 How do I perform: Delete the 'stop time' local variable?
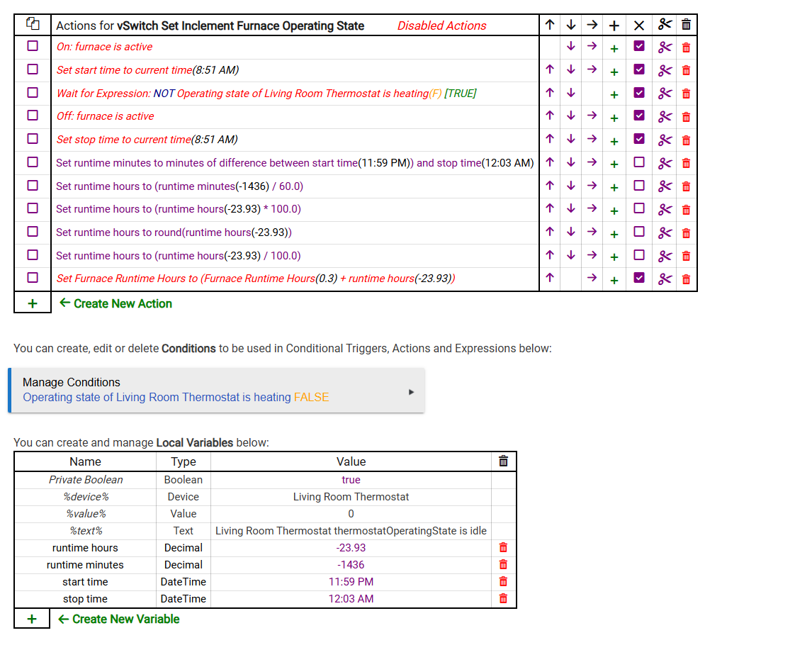pos(503,598)
